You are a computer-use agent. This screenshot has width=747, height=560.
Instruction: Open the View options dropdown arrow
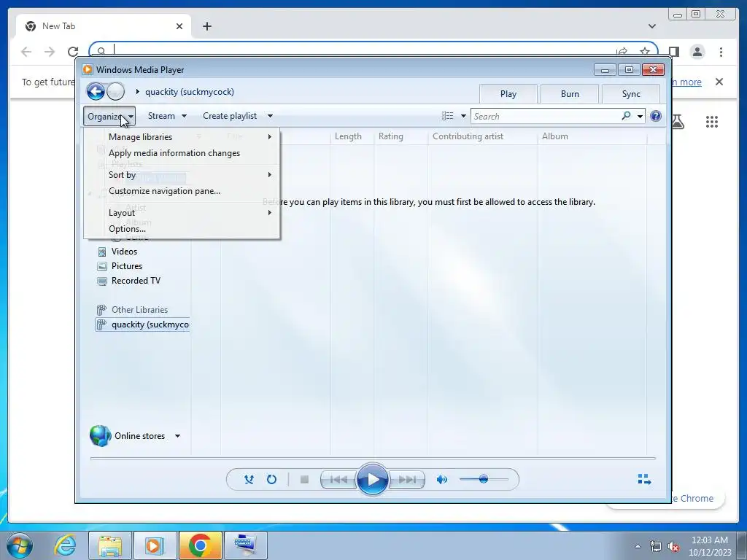(x=463, y=116)
